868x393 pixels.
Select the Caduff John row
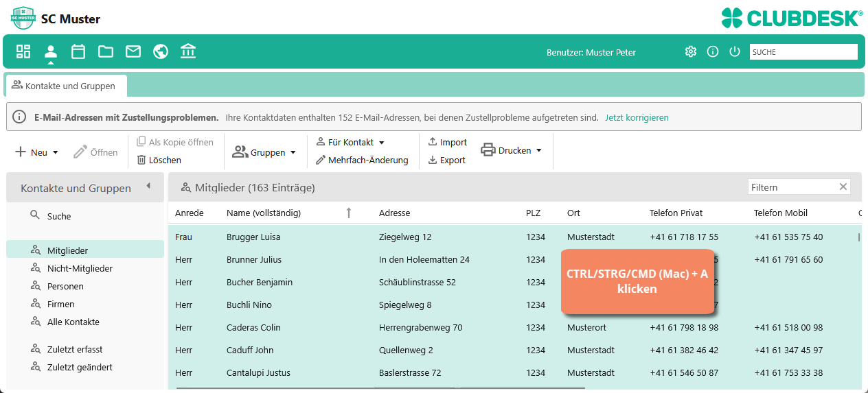[x=515, y=350]
